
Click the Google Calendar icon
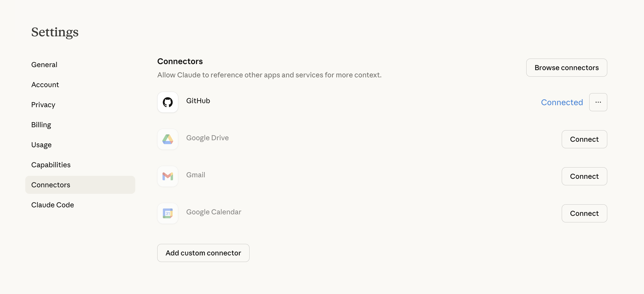point(167,213)
